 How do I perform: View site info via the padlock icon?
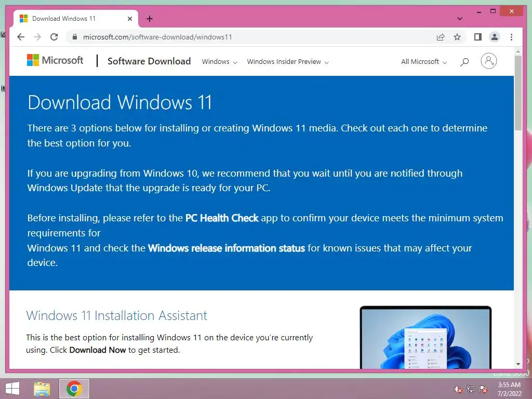75,37
